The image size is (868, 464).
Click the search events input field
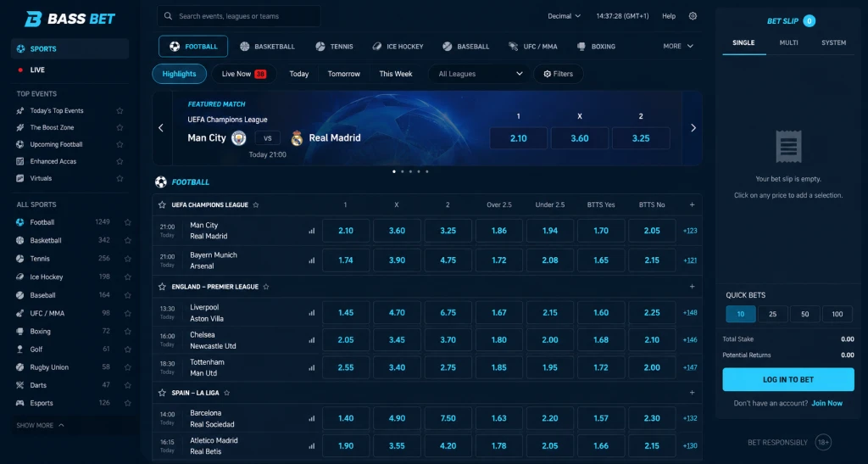[238, 16]
